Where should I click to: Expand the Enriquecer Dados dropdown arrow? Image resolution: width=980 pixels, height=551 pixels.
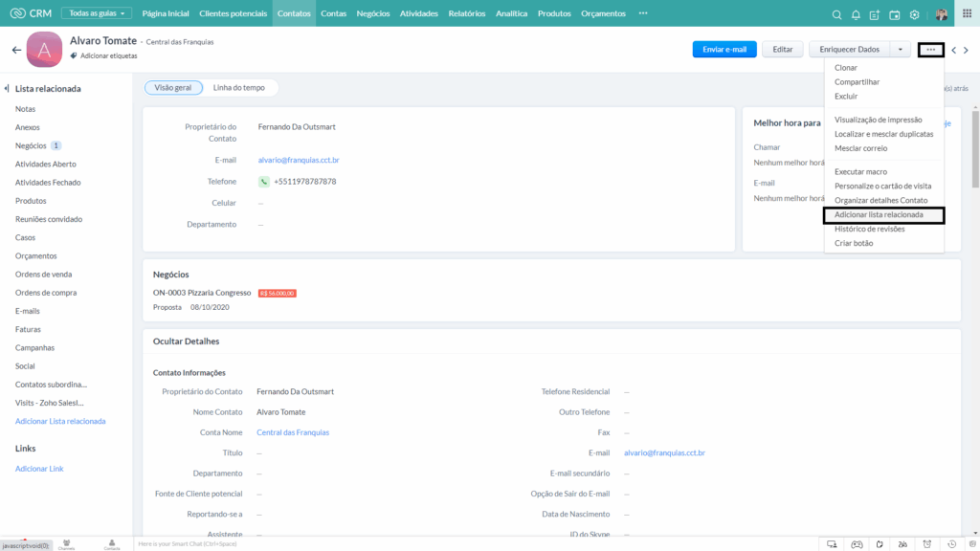900,50
